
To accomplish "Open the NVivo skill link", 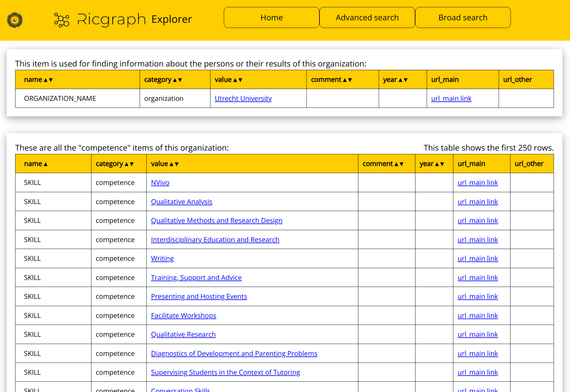I will [160, 182].
